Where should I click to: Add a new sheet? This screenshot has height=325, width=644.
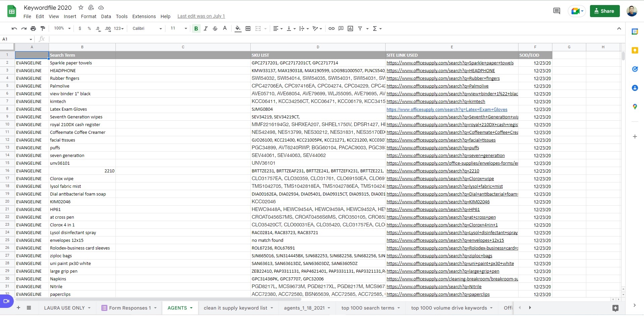(18, 308)
